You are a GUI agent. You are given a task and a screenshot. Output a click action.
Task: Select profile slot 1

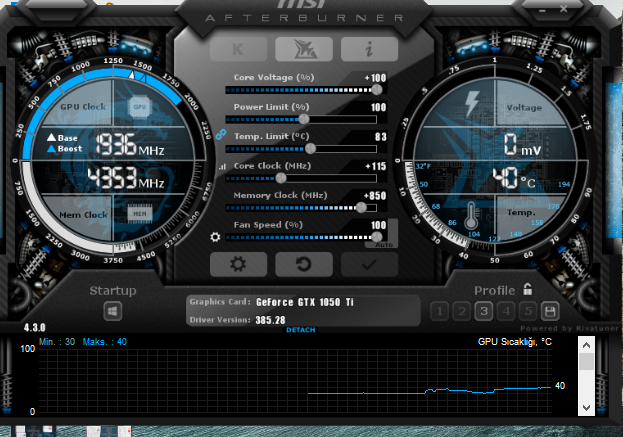440,311
